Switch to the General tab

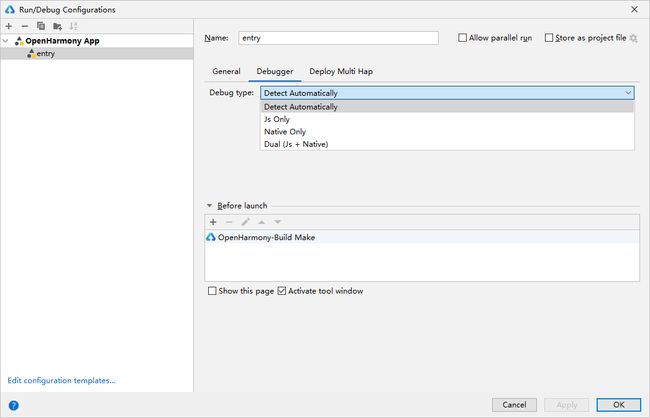click(226, 71)
